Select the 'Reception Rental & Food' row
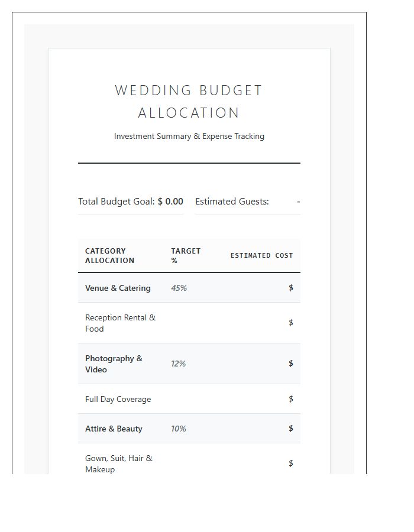This screenshot has width=414, height=532. pos(189,323)
